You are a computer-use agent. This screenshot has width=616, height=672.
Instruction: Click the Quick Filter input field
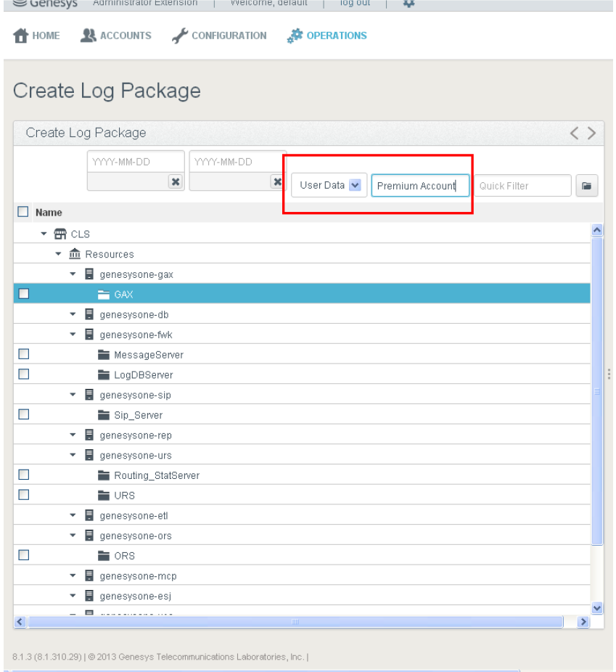pos(522,186)
